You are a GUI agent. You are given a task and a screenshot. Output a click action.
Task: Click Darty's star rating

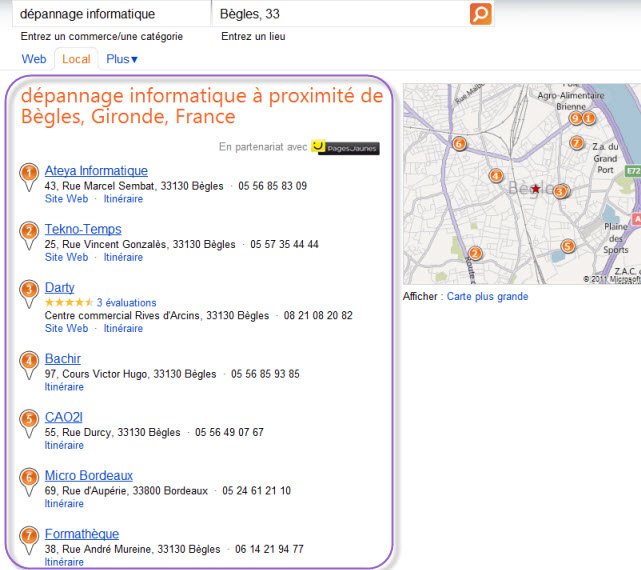pyautogui.click(x=69, y=303)
